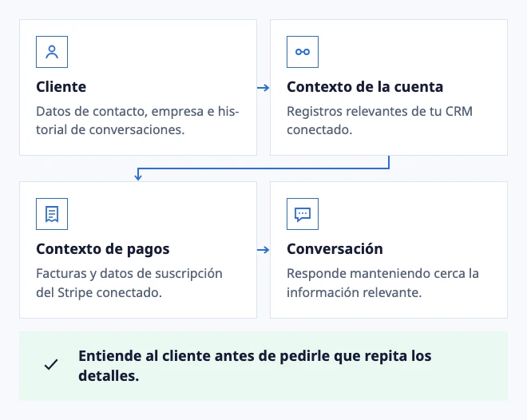Viewport: 527px width, 420px height.
Task: Select the Cliente heading
Action: click(x=61, y=87)
